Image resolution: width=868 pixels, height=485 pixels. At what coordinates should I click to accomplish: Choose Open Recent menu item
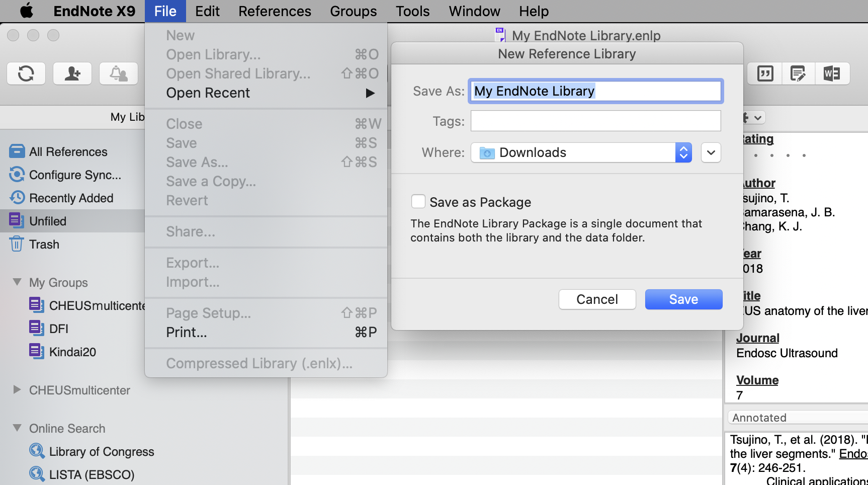(266, 93)
